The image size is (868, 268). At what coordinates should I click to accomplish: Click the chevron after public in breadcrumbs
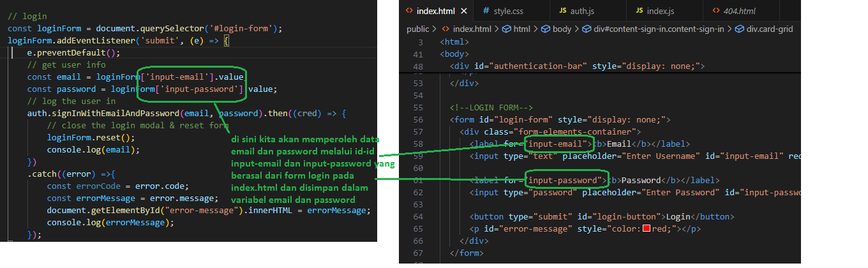435,29
